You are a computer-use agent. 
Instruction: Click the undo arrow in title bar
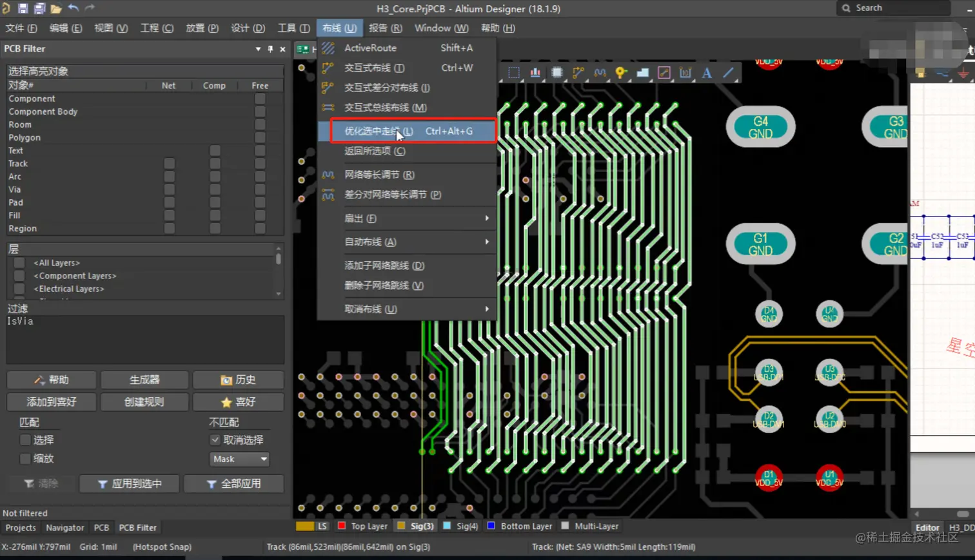(x=74, y=8)
